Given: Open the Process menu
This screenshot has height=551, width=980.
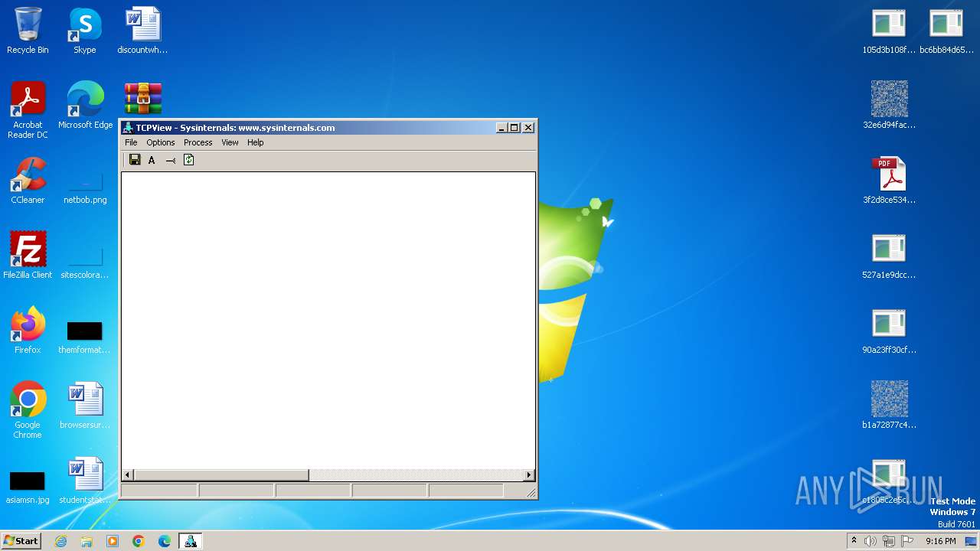Looking at the screenshot, I should (198, 142).
